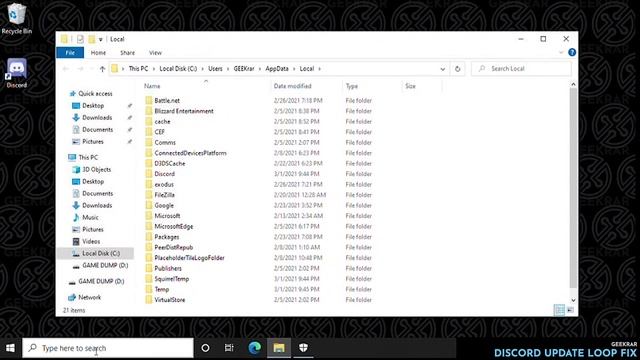
Task: Select the highlighted Local Disk (C:) tree item
Action: coord(96,253)
